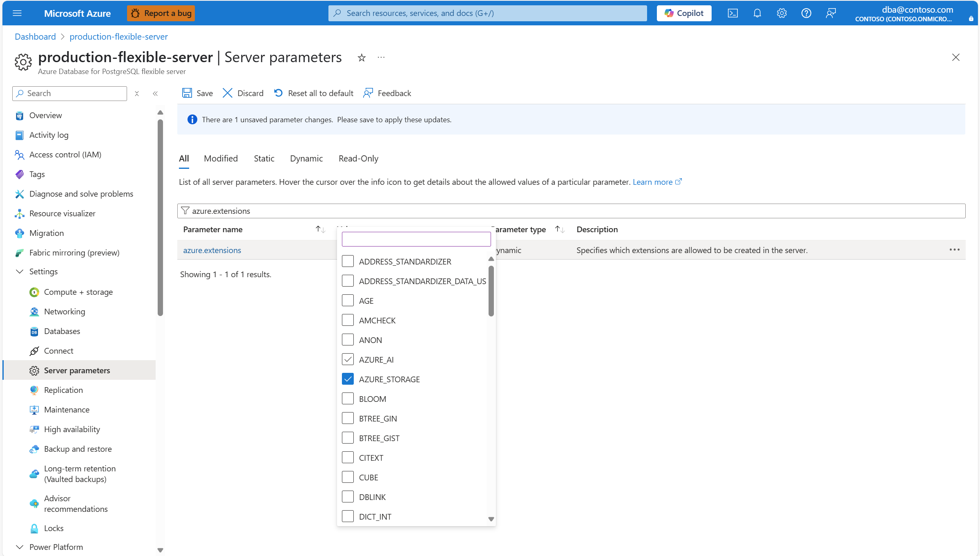The width and height of the screenshot is (980, 556).
Task: Open Databases in the sidebar
Action: tap(62, 331)
